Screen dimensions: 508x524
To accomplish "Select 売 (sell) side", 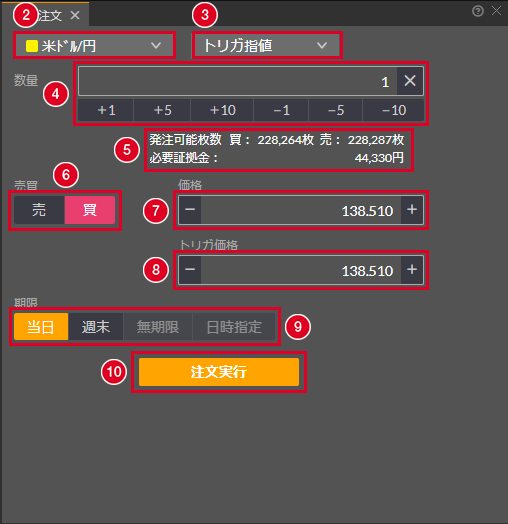I will tap(39, 210).
